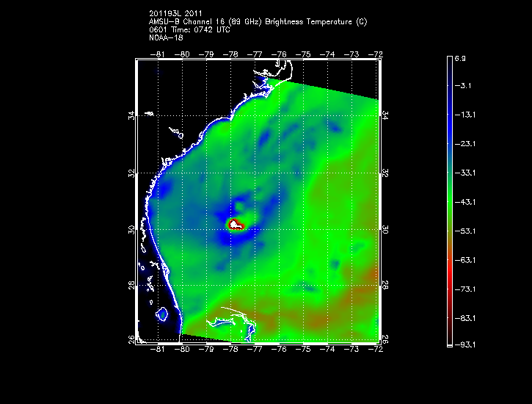Image resolution: width=532 pixels, height=404 pixels.
Task: Click the -73 longitude label below the map
Action: 351,349
